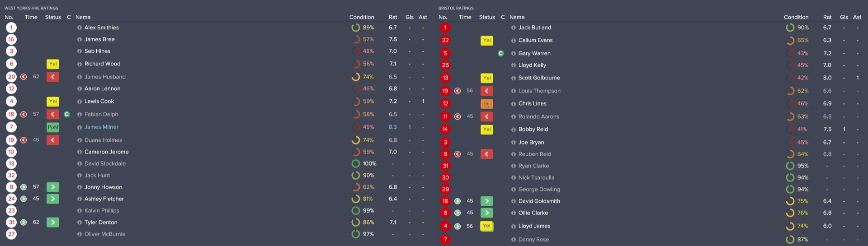This screenshot has height=246, width=868.
Task: Click the Gls column header in Bristol ratings
Action: (x=844, y=17)
